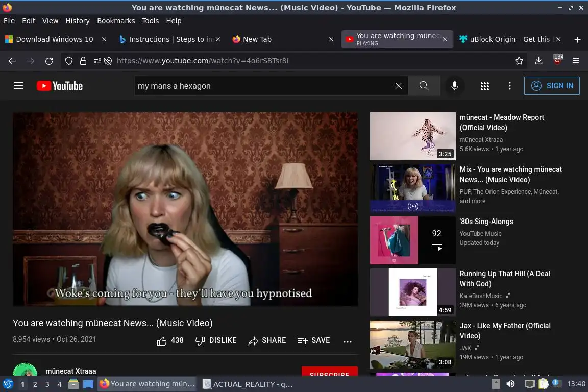Open the tray update notifier icon
Viewport: 588px width, 392px height.
click(x=556, y=383)
